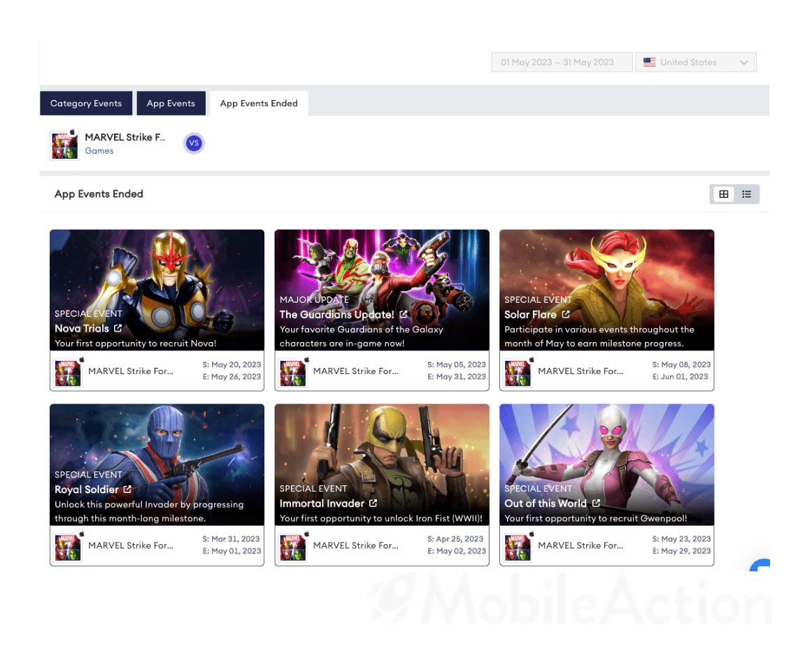Click the Nova Trials event title
This screenshot has height=665, width=812.
(x=82, y=329)
